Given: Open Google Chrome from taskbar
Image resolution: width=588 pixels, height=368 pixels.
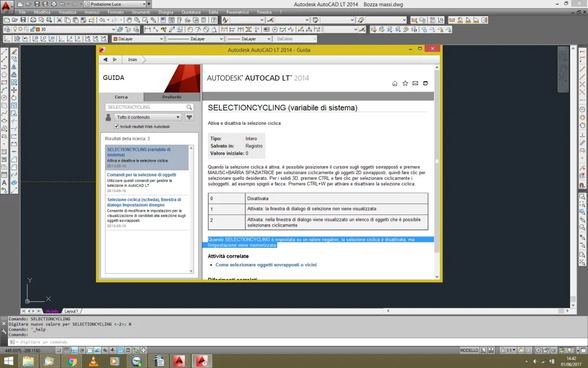Looking at the screenshot, I should click(x=71, y=361).
